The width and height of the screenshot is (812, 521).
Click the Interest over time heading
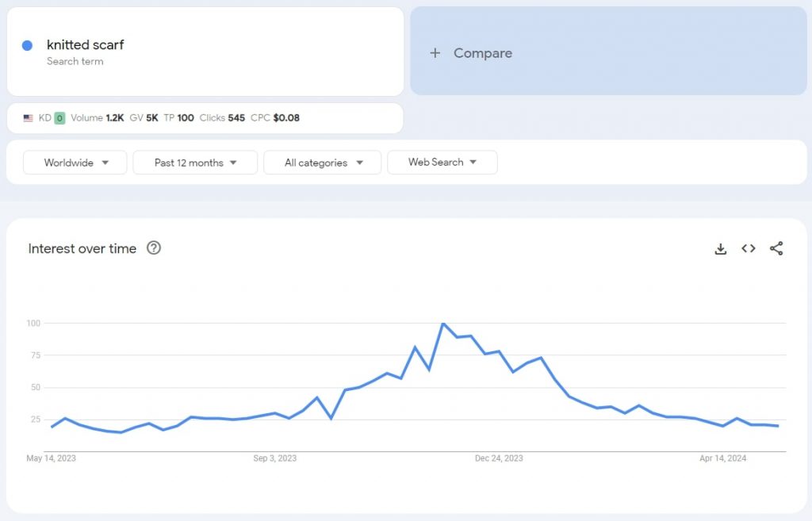point(82,248)
